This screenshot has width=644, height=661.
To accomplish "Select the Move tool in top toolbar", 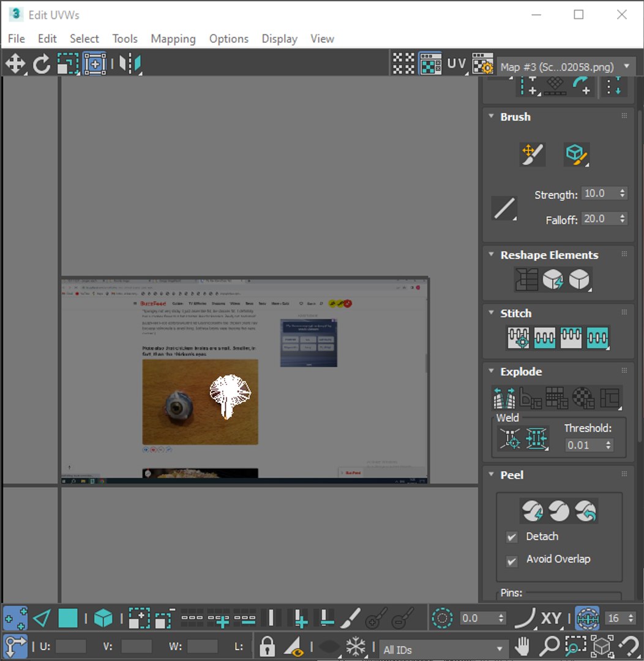I will (15, 64).
